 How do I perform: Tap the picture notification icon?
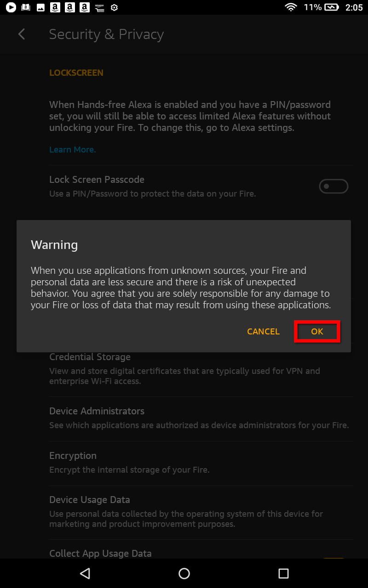coord(40,7)
